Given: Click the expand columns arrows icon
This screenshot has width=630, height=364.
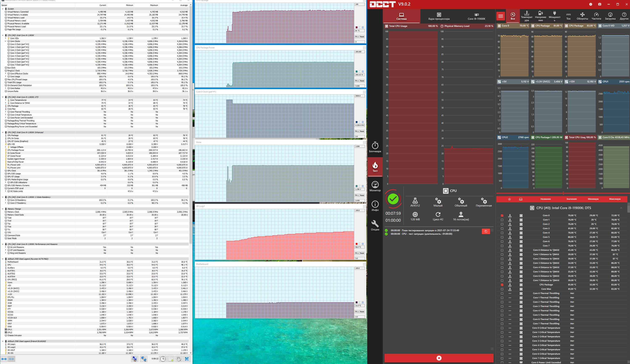Looking at the screenshot, I should pyautogui.click(x=4, y=359).
